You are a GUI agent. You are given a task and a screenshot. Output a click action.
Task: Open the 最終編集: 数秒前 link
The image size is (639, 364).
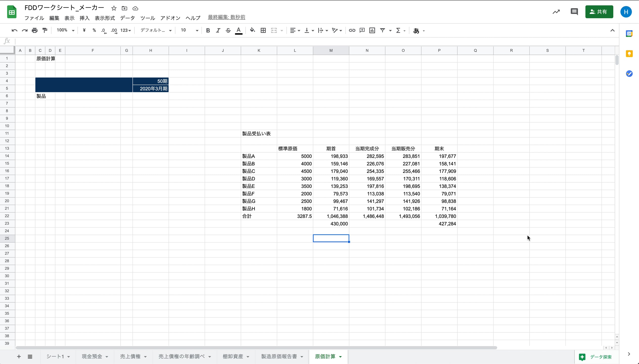pos(226,17)
